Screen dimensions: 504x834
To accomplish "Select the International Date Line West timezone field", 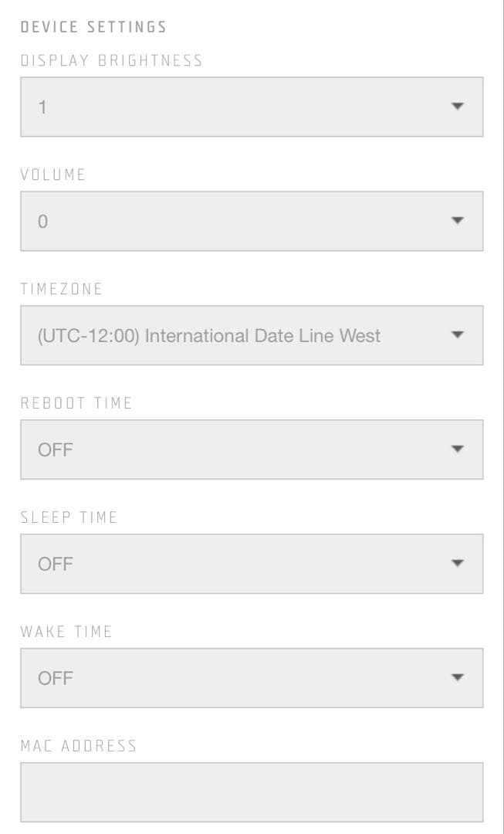I will tap(209, 336).
